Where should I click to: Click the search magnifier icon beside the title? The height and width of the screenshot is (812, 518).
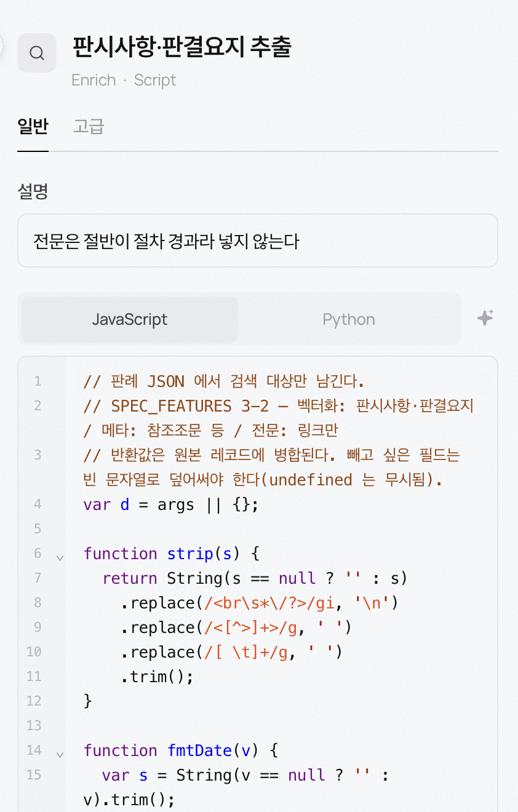point(37,53)
